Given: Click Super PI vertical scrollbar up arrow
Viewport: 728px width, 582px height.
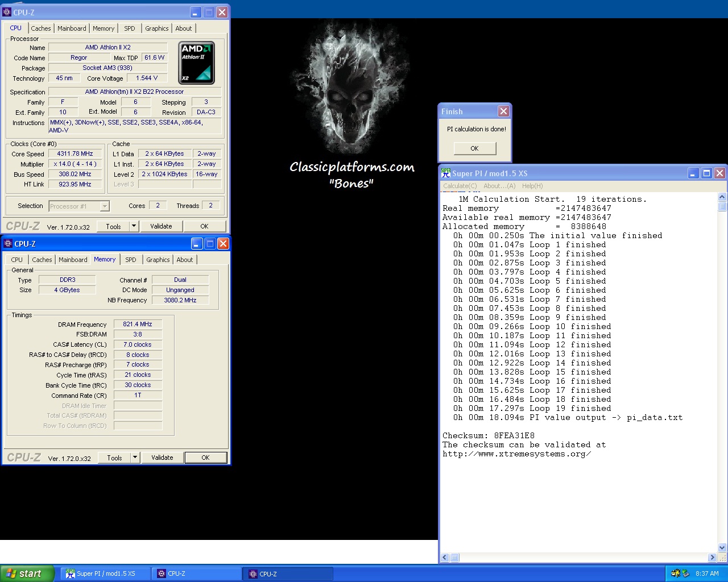Looking at the screenshot, I should 722,197.
